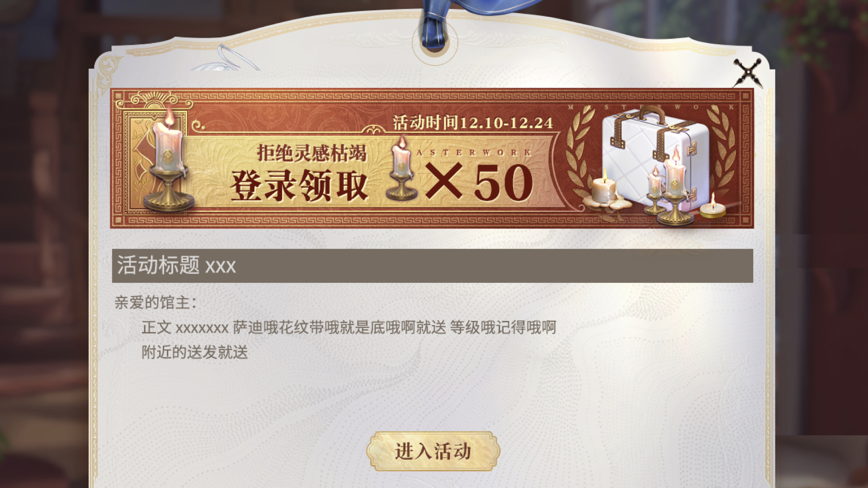
Task: Click the ASTERWORK lettering above ×50
Action: 474,152
